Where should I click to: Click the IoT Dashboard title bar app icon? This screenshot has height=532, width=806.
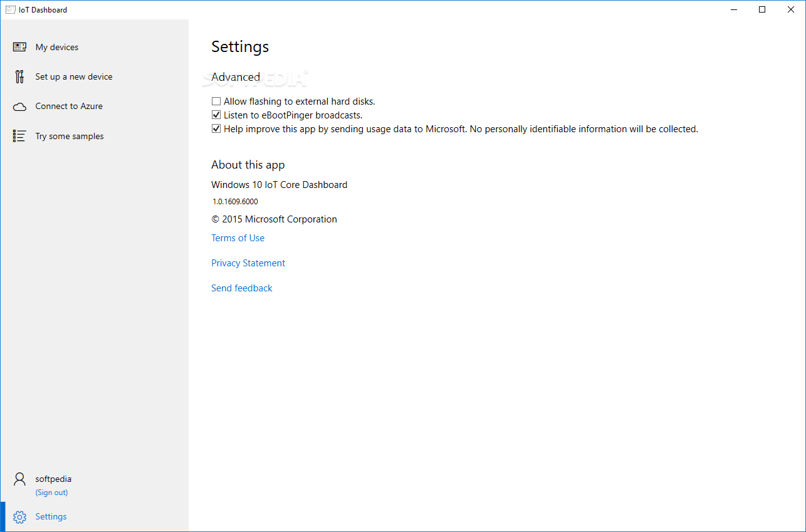10,9
